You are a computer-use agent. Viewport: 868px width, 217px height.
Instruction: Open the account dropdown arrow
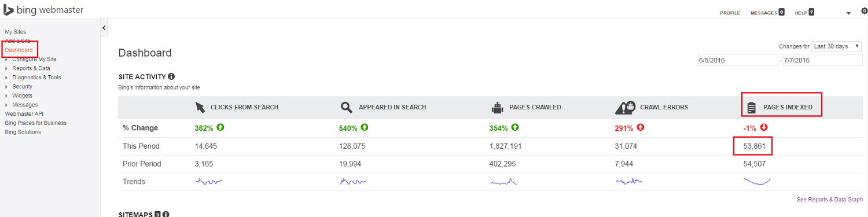(x=848, y=13)
